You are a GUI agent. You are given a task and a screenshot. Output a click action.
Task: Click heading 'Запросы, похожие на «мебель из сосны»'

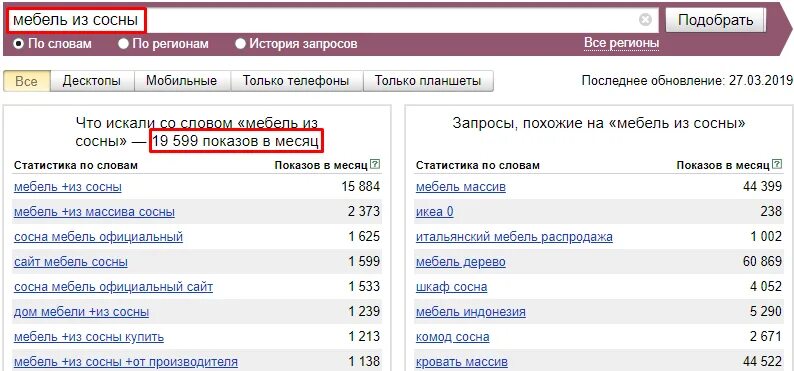pos(599,123)
